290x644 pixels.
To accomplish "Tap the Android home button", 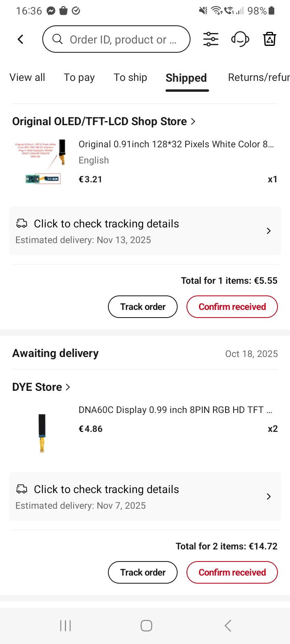I will point(146,625).
